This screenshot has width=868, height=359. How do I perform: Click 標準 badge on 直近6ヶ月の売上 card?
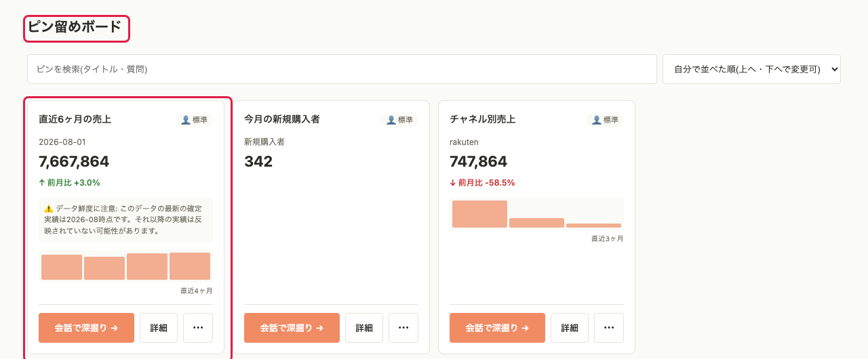pos(194,120)
